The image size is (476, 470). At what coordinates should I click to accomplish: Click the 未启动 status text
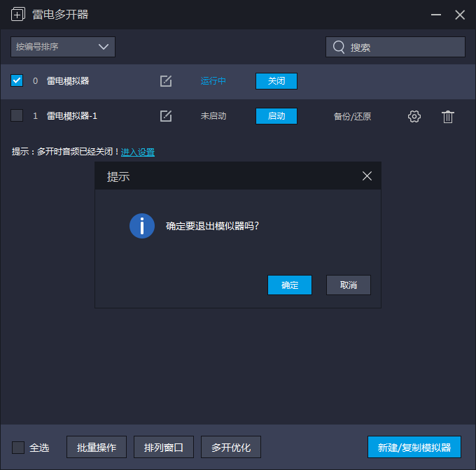pyautogui.click(x=213, y=116)
